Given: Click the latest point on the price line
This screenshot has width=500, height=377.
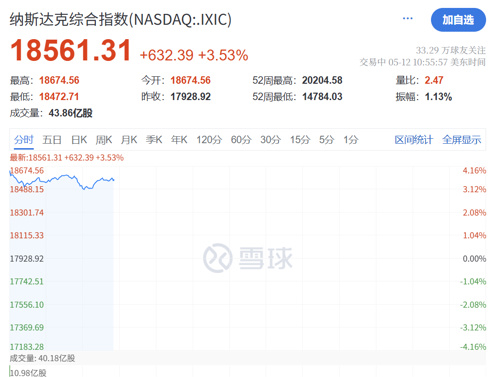Looking at the screenshot, I should point(114,180).
